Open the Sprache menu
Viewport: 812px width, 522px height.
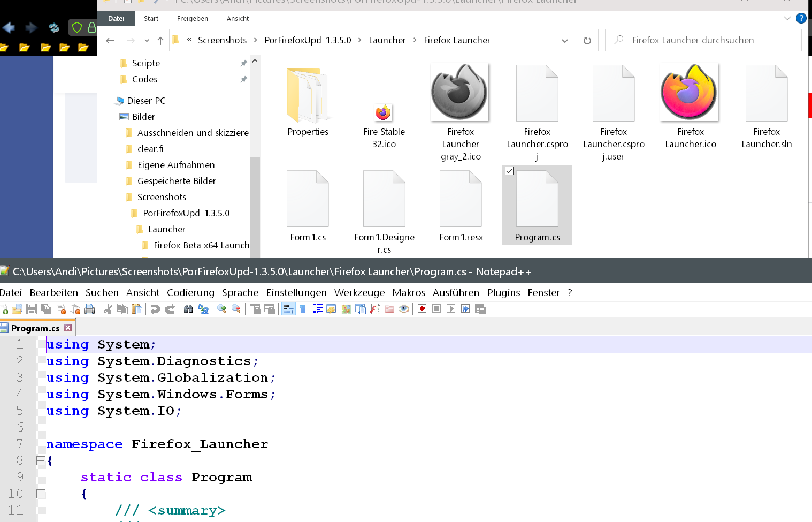click(240, 292)
